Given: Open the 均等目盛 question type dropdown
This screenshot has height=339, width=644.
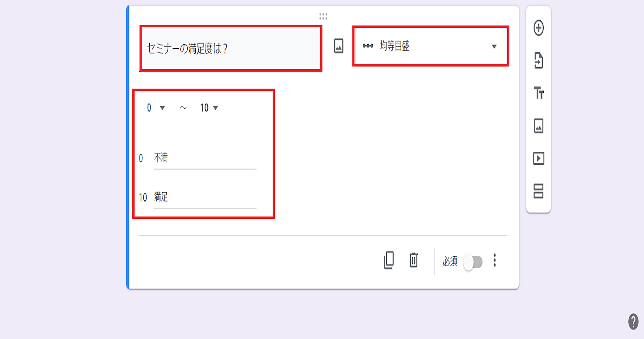Looking at the screenshot, I should [x=430, y=46].
